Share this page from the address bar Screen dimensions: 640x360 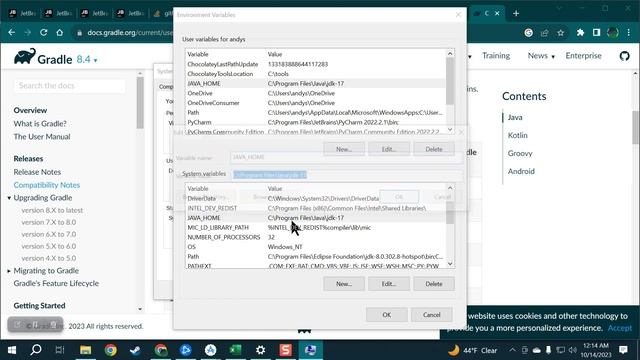click(x=544, y=33)
